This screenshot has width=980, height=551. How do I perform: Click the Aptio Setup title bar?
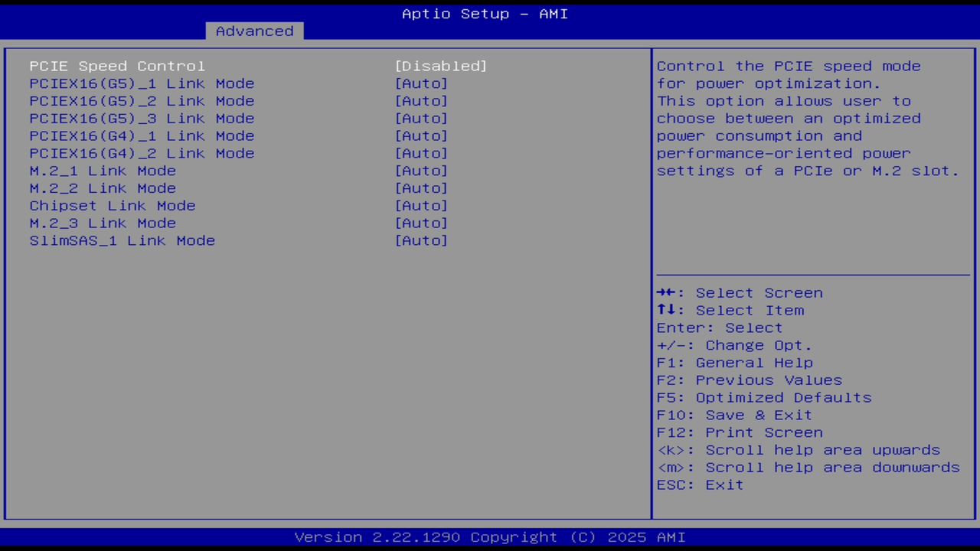coord(485,13)
